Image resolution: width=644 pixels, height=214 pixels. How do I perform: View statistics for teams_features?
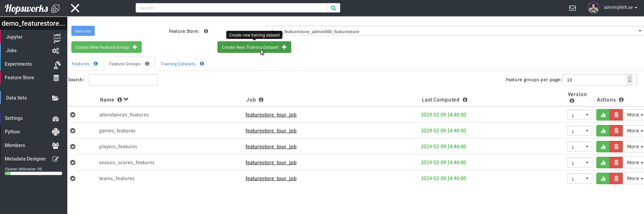(x=603, y=178)
